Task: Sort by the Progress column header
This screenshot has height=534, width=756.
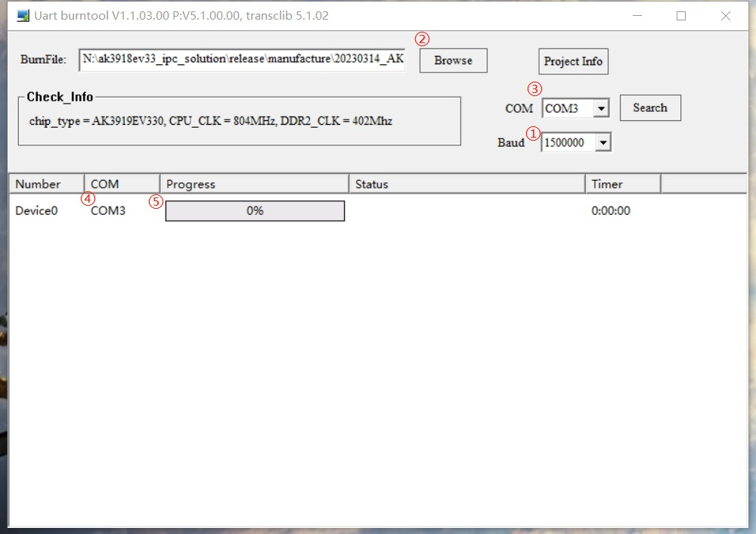Action: point(253,184)
